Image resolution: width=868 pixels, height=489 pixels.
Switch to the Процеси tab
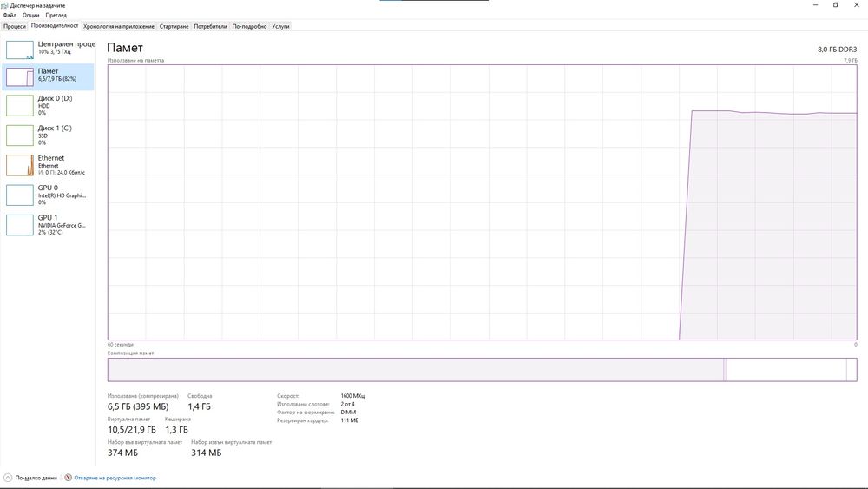coord(15,26)
